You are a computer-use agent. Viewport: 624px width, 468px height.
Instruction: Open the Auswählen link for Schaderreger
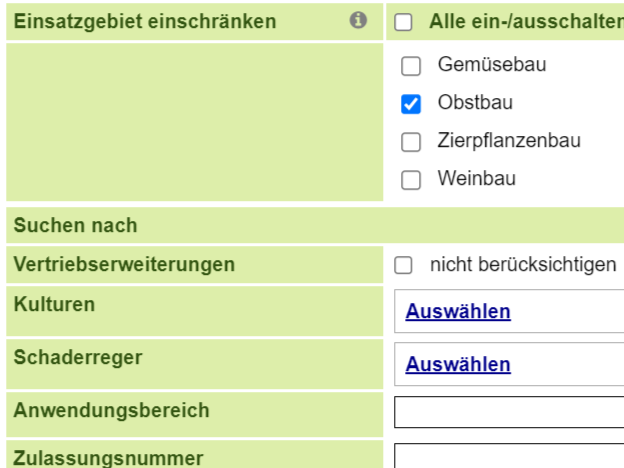(458, 364)
